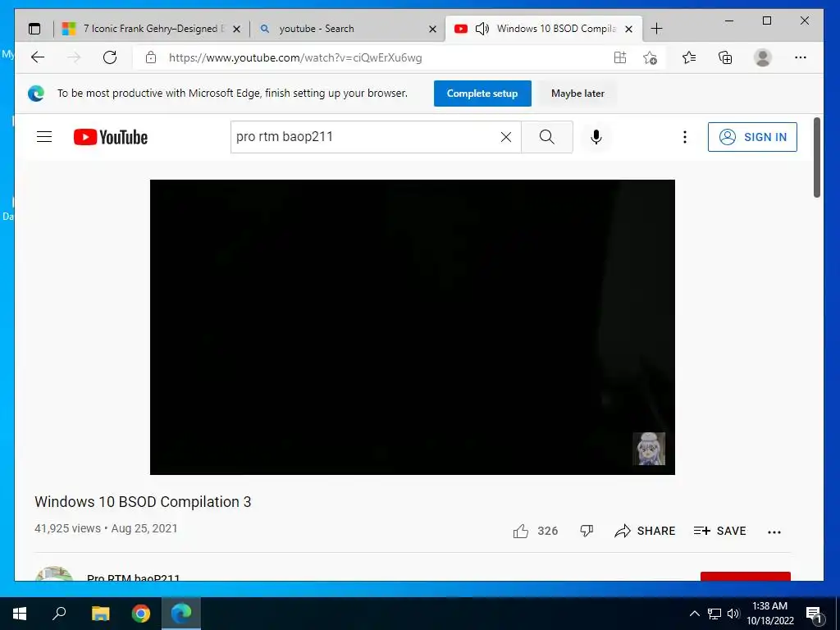Open the Edge tab actions menu icon
Image resolution: width=840 pixels, height=630 pixels.
click(x=34, y=29)
